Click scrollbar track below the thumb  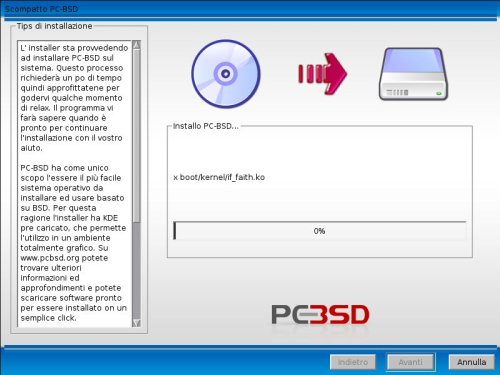pos(136,270)
